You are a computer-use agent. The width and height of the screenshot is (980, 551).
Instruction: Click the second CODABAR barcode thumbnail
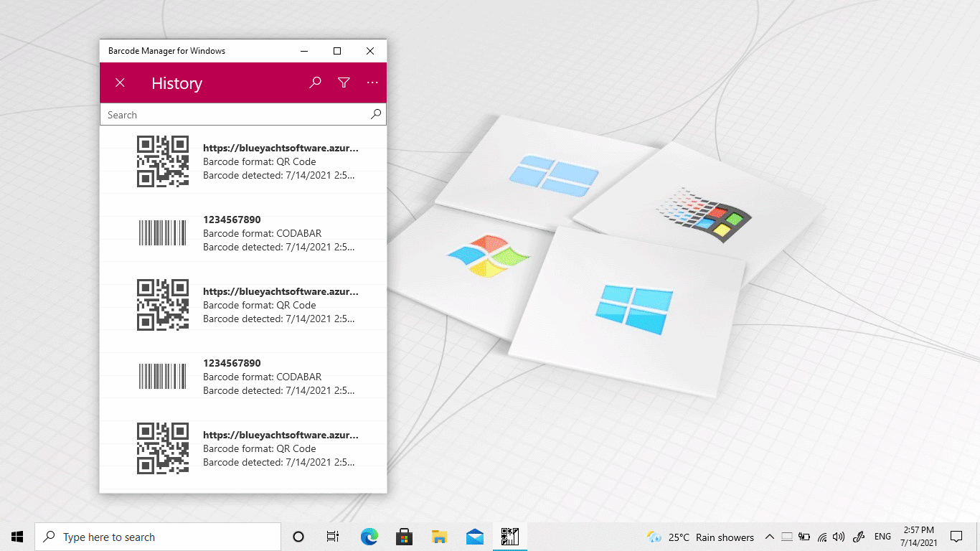[162, 377]
